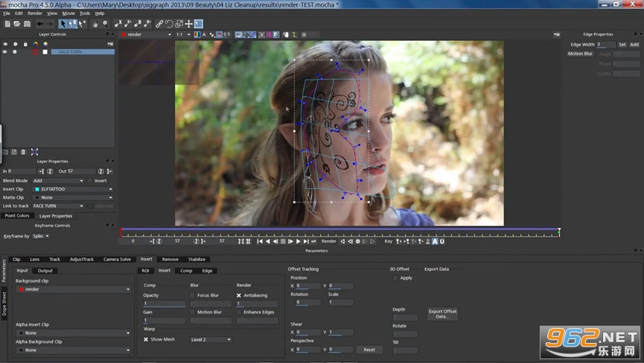Open the Keyframe by dropdown
The width and height of the screenshot is (644, 363).
pyautogui.click(x=41, y=236)
